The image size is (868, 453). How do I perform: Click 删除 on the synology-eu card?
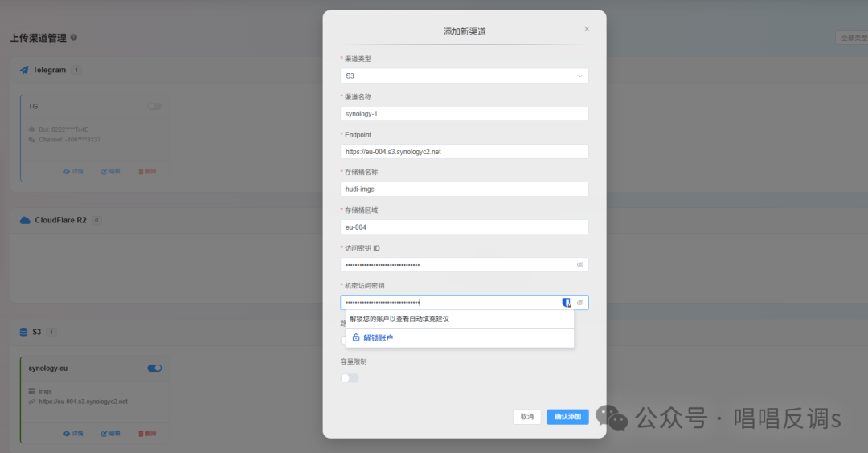pyautogui.click(x=147, y=433)
